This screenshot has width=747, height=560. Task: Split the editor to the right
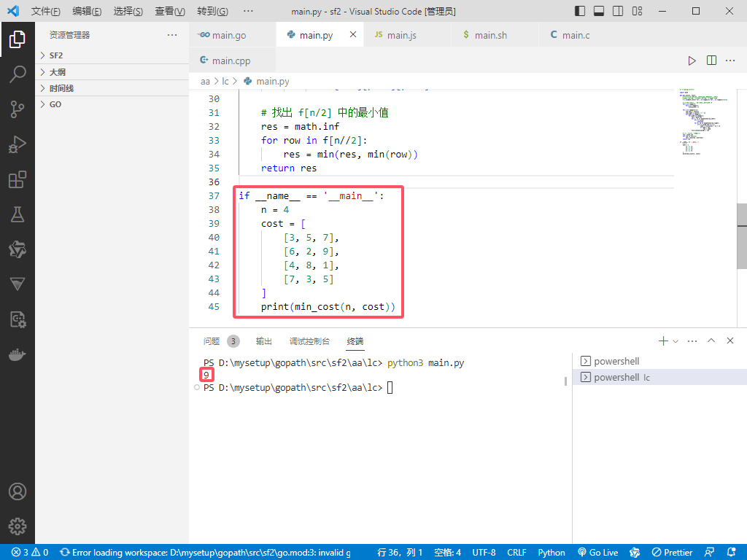coord(711,61)
